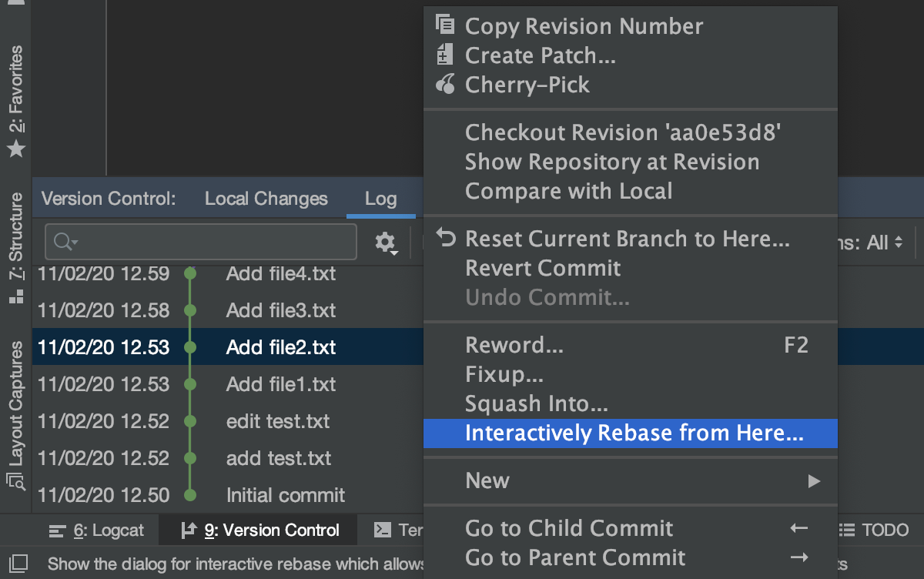
Task: Click commit graph node for Add file3.txt
Action: [190, 310]
